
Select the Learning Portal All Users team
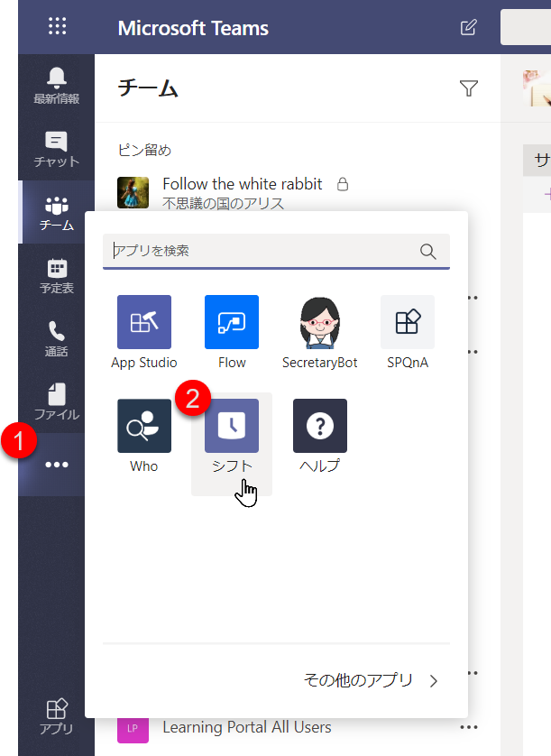[x=247, y=727]
